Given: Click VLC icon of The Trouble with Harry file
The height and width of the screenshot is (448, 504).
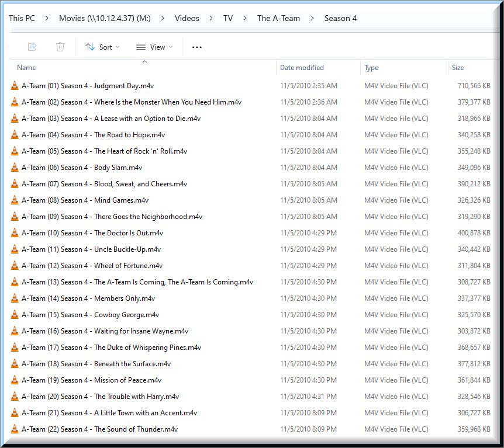Looking at the screenshot, I should click(x=15, y=397).
